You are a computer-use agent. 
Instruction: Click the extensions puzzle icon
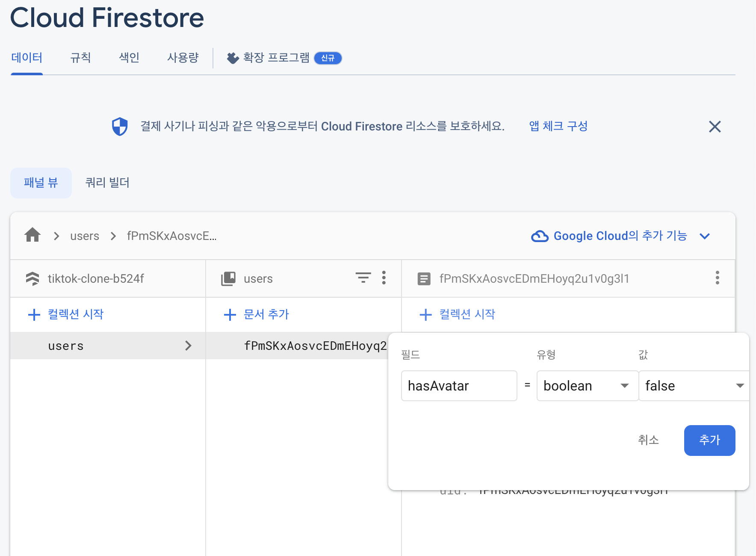coord(233,58)
